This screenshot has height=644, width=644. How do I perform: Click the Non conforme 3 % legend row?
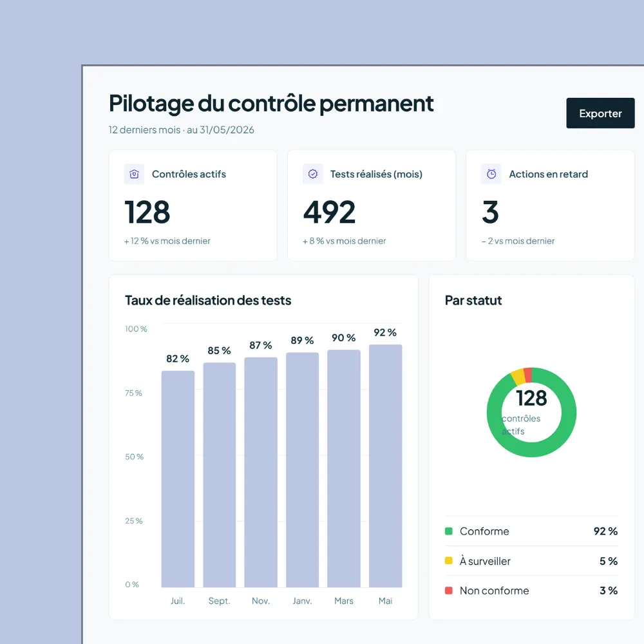(531, 591)
